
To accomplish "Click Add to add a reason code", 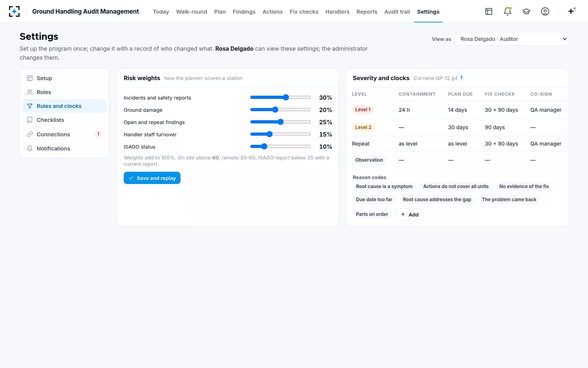I will point(409,214).
